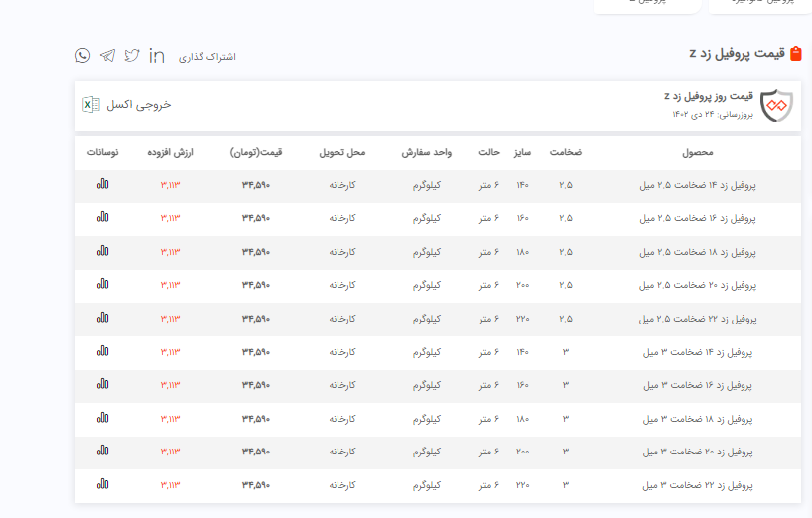The image size is (812, 518).
Task: Click the green Excel export icon
Action: (90, 105)
